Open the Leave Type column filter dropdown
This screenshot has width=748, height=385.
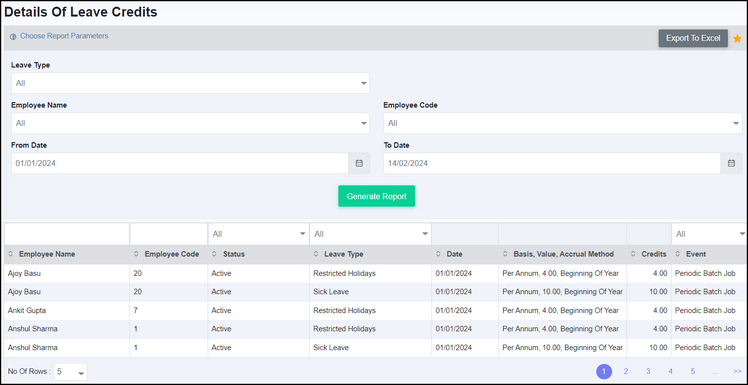coord(370,234)
